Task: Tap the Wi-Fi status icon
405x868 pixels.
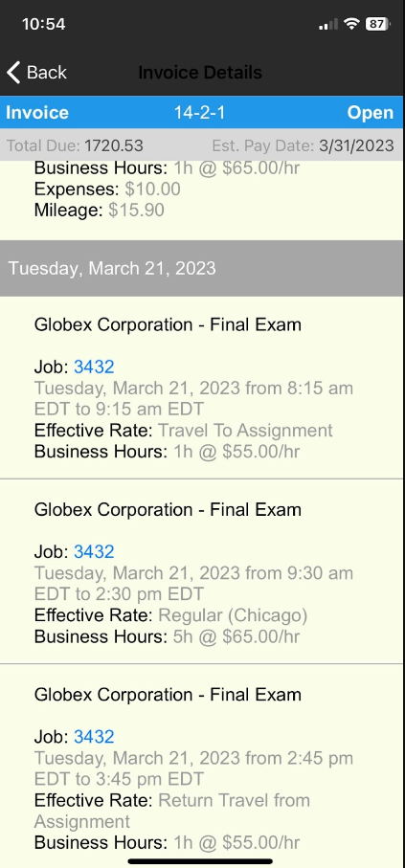Action: coord(351,24)
